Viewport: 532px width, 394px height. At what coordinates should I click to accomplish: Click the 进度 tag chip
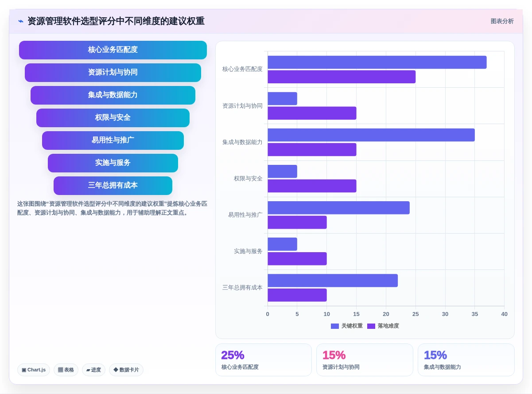coord(93,370)
